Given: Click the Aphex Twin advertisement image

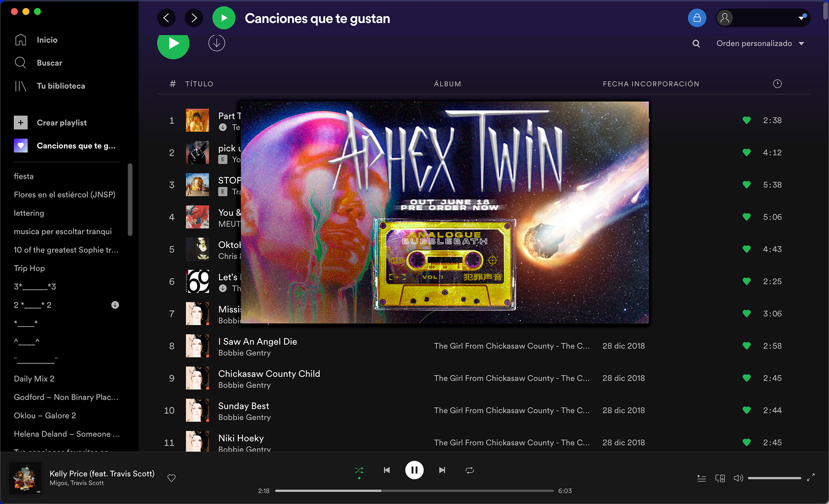Looking at the screenshot, I should coord(445,212).
